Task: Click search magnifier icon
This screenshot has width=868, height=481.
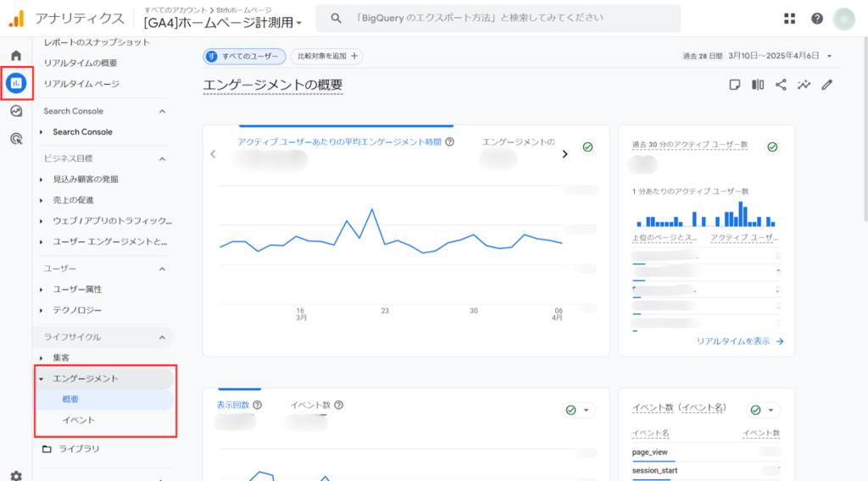Action: coord(336,19)
